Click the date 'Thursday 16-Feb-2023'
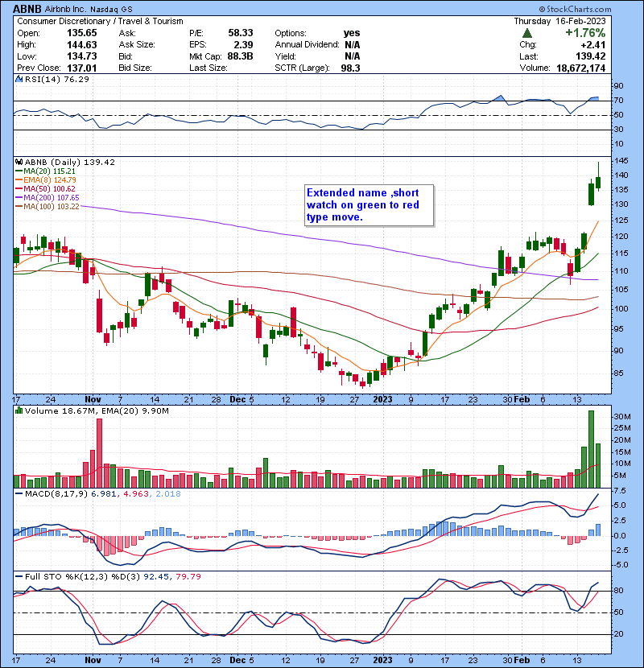The image size is (644, 668). point(559,21)
